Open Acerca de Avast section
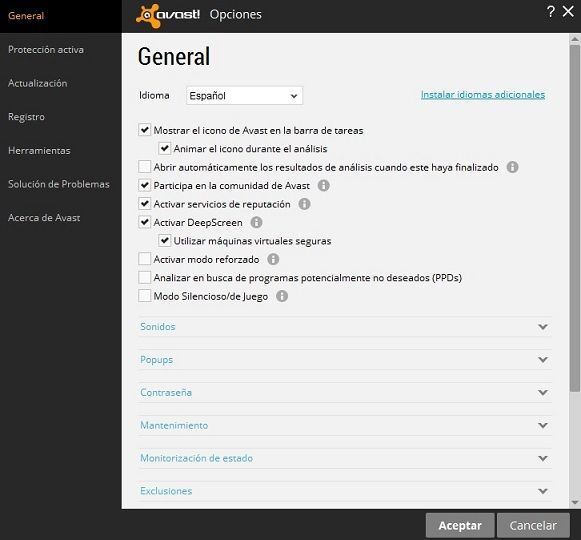Viewport: 581px width, 540px height. (44, 218)
